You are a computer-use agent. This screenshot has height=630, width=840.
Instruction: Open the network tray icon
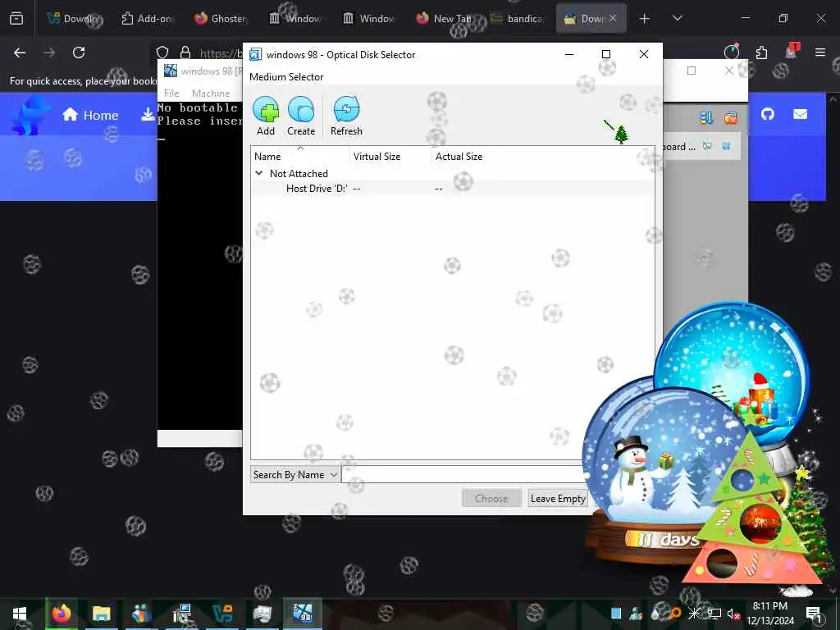(714, 614)
